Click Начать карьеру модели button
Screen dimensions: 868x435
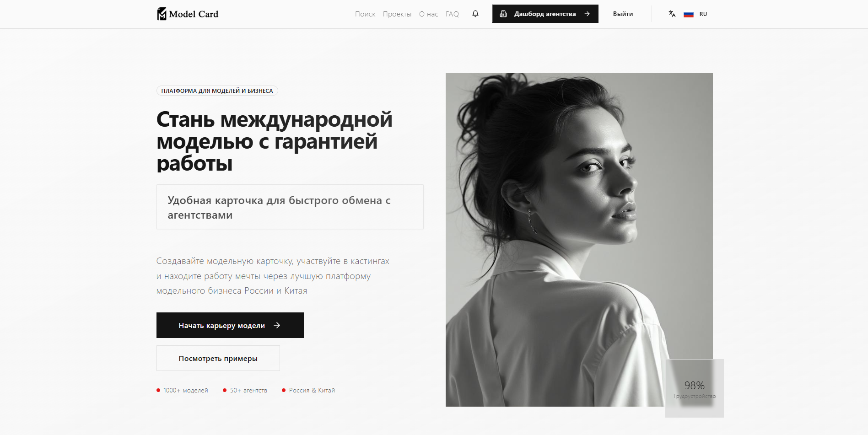[x=230, y=325]
